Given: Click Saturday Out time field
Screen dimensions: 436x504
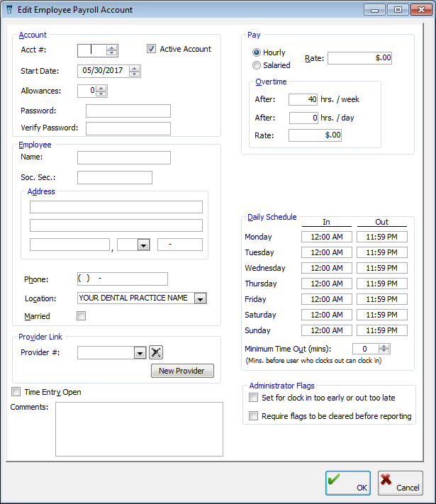Looking at the screenshot, I should [x=382, y=315].
